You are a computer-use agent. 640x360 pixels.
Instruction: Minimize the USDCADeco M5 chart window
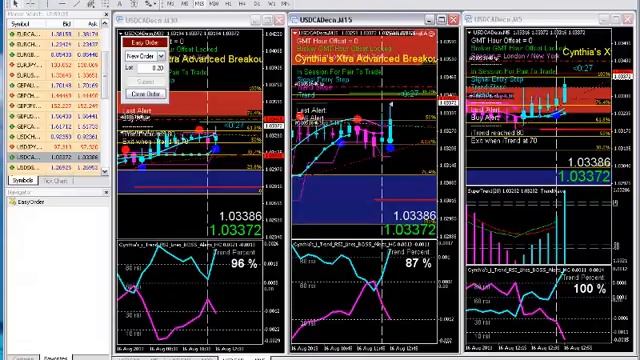[x=604, y=19]
